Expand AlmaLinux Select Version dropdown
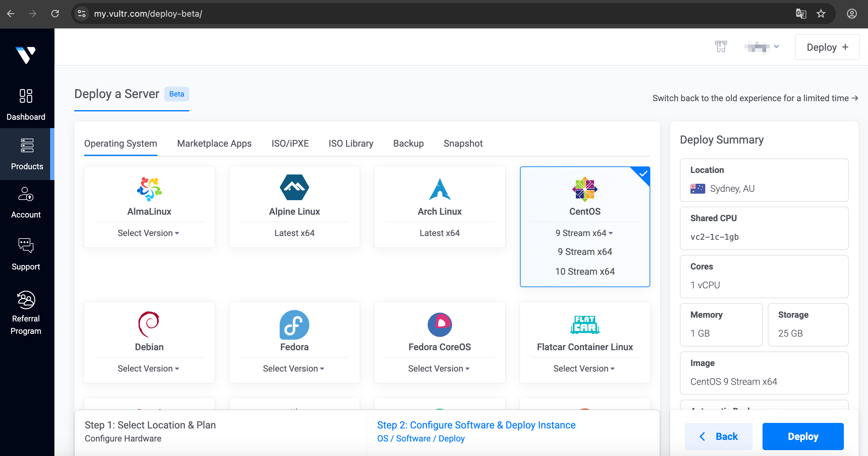Image resolution: width=868 pixels, height=456 pixels. (148, 233)
